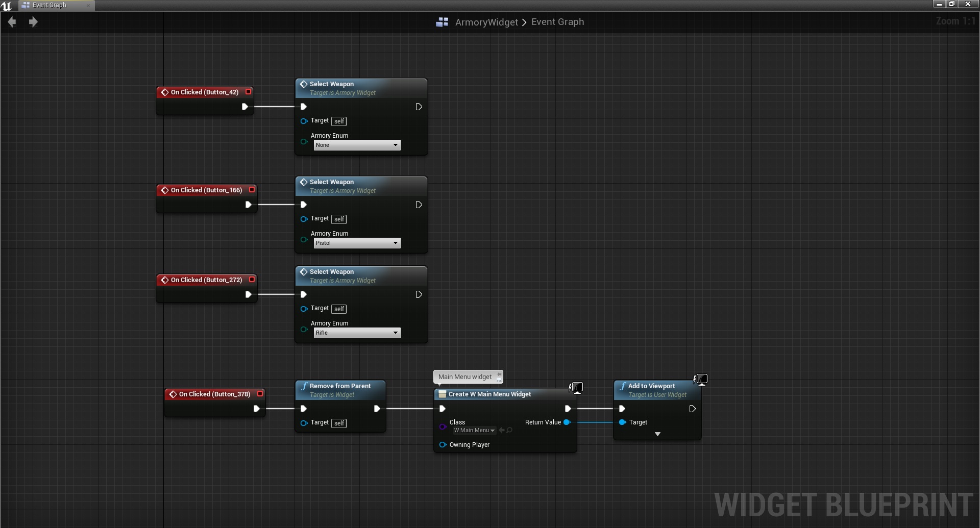
Task: Click the ArmoryWidget breadcrumb link
Action: [486, 22]
